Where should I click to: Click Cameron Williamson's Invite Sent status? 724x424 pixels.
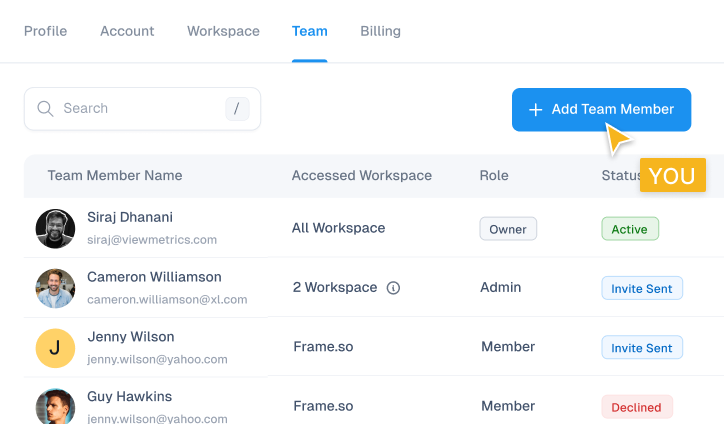[x=642, y=288]
